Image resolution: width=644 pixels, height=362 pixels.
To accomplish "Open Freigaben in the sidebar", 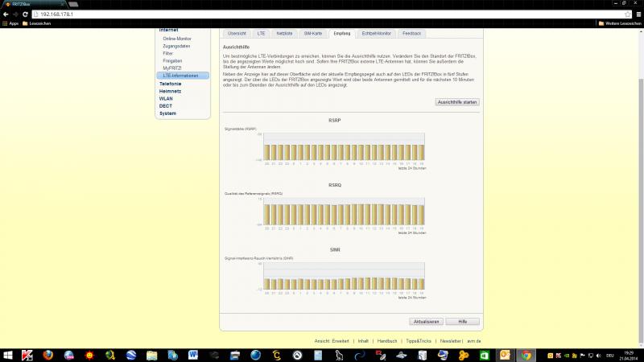I will coord(172,61).
